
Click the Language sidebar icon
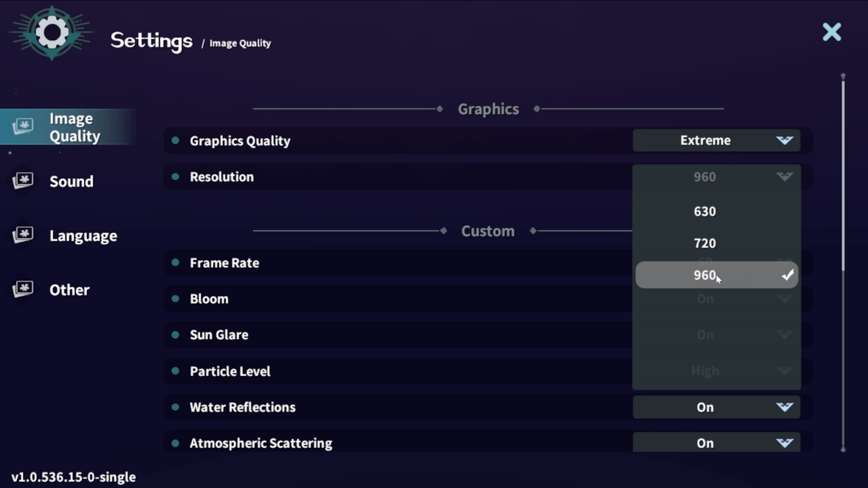click(23, 235)
